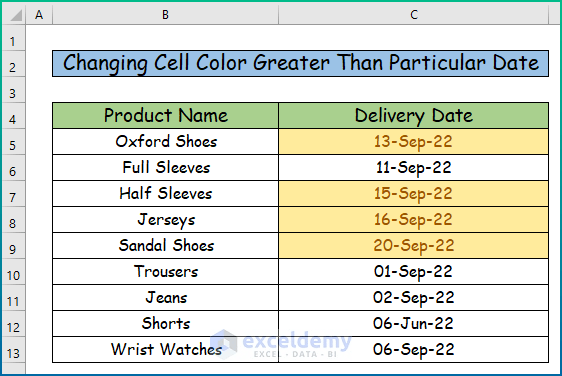Image resolution: width=562 pixels, height=376 pixels.
Task: Select highlighted date 15-Sep-22
Action: (414, 194)
